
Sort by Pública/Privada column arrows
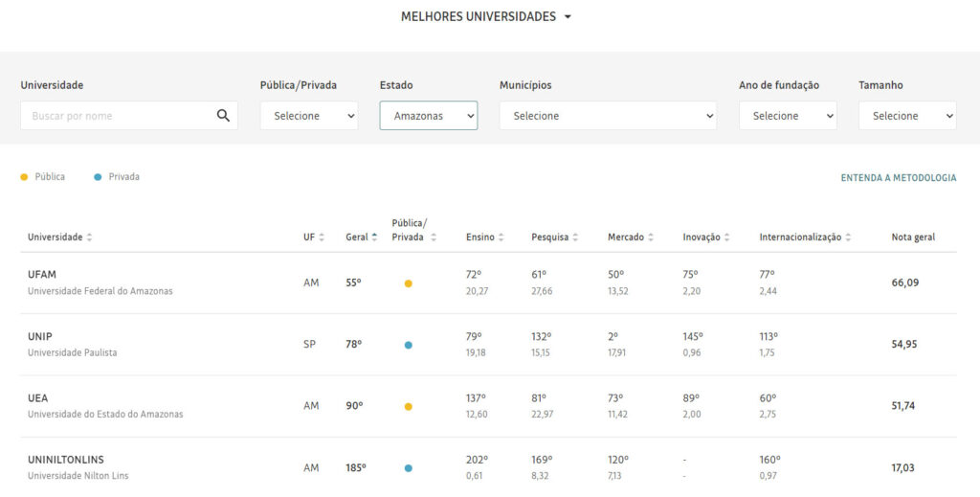434,237
